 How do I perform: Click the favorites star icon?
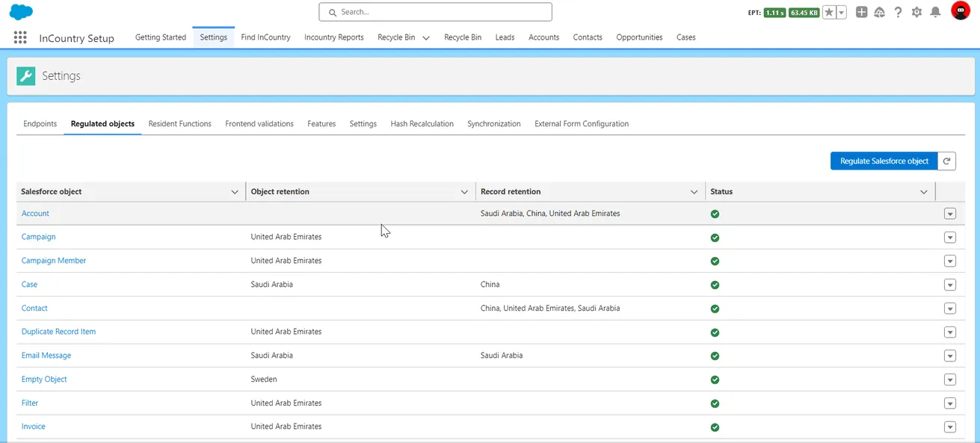click(829, 13)
